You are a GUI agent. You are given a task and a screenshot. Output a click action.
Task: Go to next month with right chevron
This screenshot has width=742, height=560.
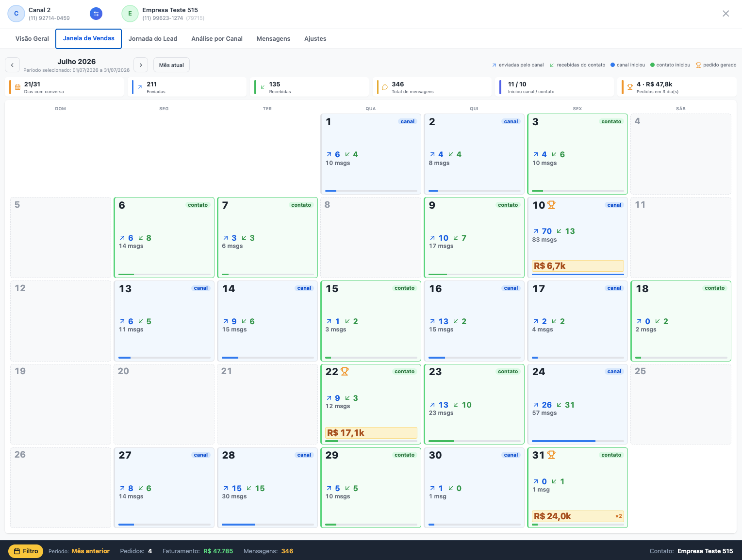pos(141,65)
